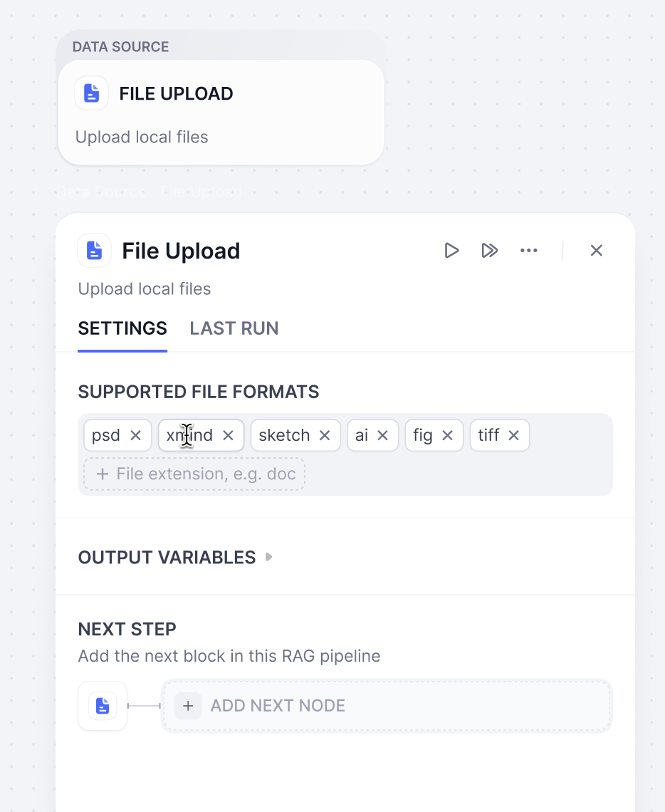Click the next-step source node icon
Screen dimensions: 665x812
point(103,706)
